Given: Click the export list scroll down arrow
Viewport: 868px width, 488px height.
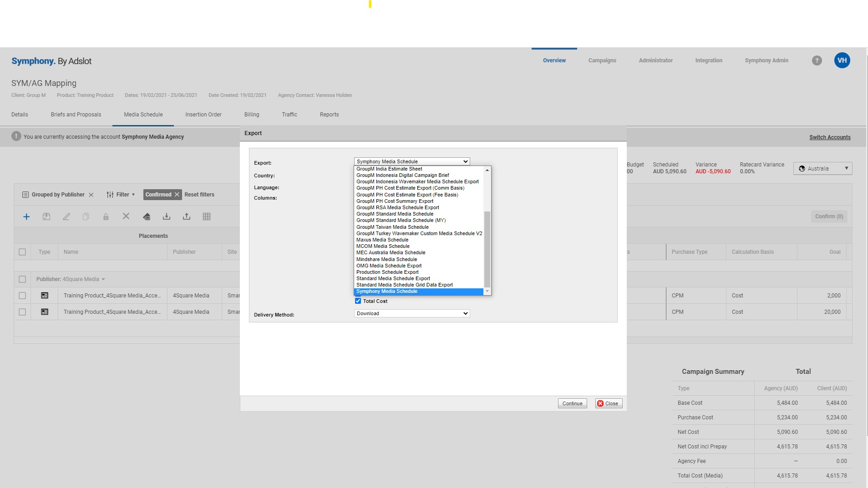Looking at the screenshot, I should pos(487,291).
